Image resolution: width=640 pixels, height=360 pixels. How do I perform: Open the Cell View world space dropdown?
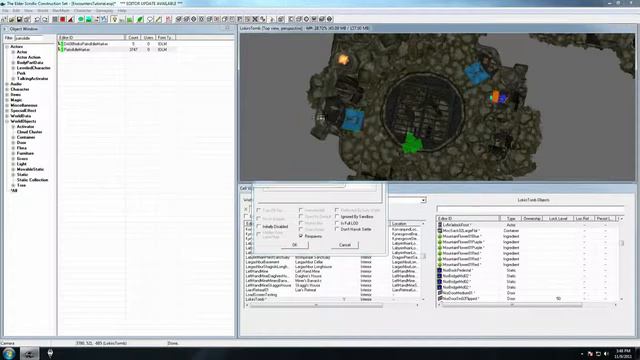point(423,200)
